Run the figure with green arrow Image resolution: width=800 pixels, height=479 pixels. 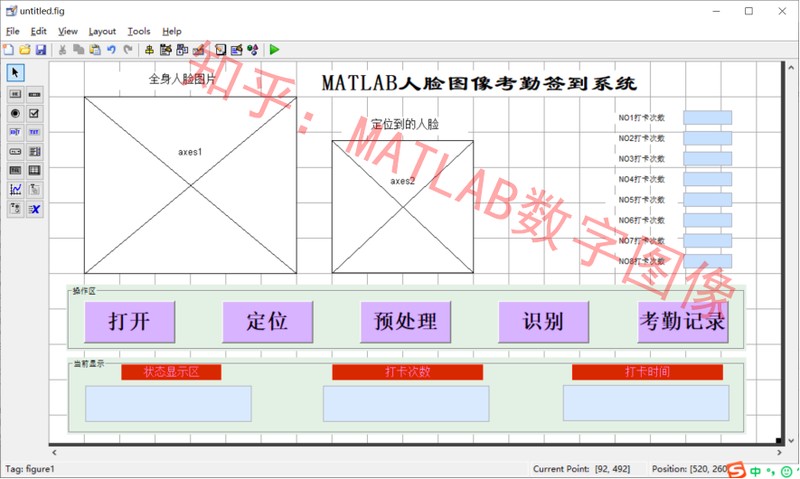(274, 49)
